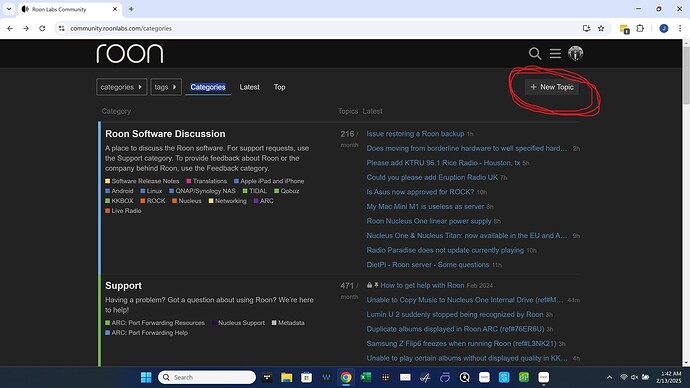Open the Android subcategory
This screenshot has height=388, width=690.
[119, 191]
